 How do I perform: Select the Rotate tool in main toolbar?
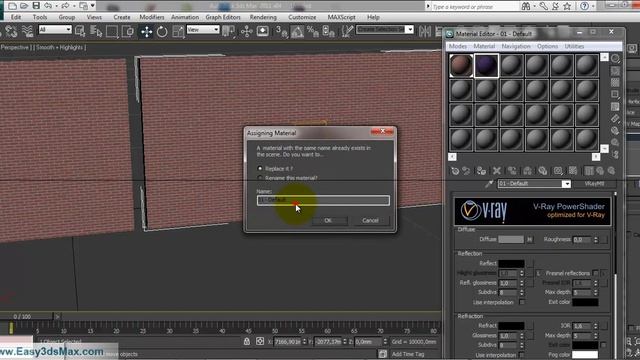point(162,31)
